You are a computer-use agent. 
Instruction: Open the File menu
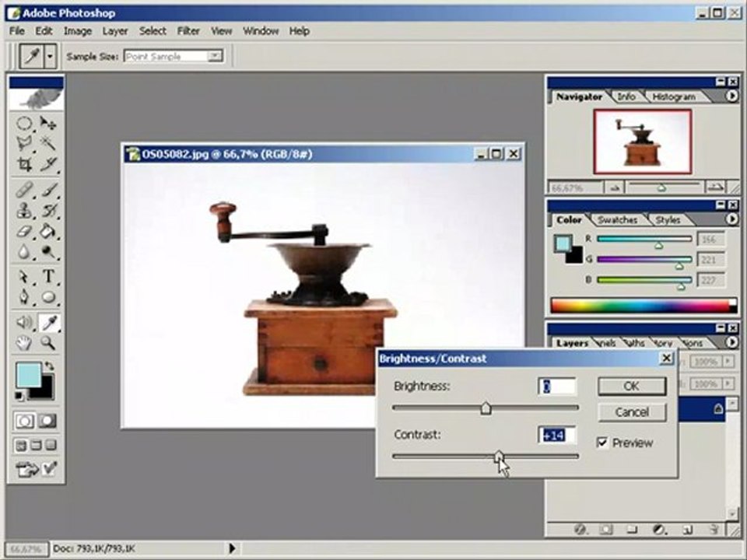[16, 31]
